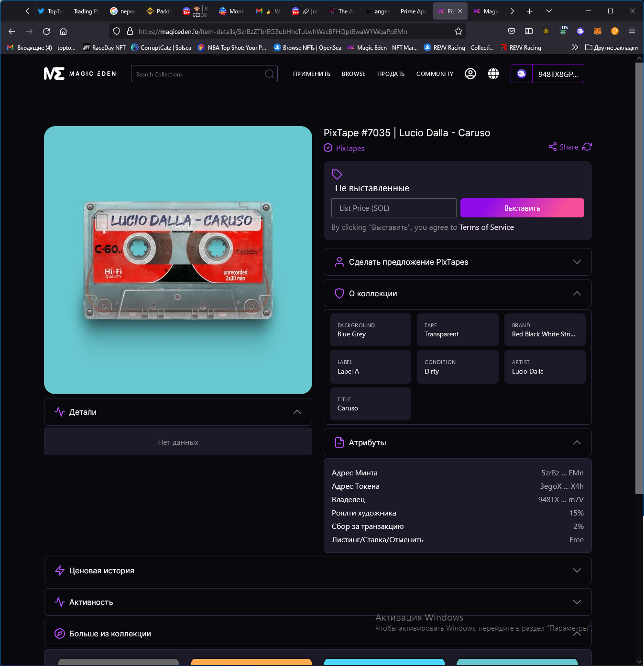This screenshot has width=644, height=666.
Task: Open the PixTapes collection link
Action: click(x=350, y=149)
